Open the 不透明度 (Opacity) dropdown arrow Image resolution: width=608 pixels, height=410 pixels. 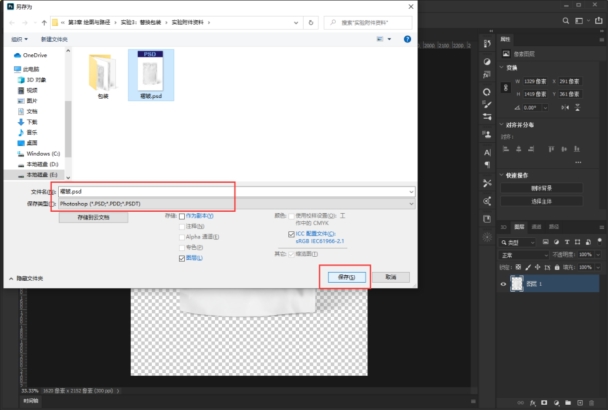coord(598,255)
